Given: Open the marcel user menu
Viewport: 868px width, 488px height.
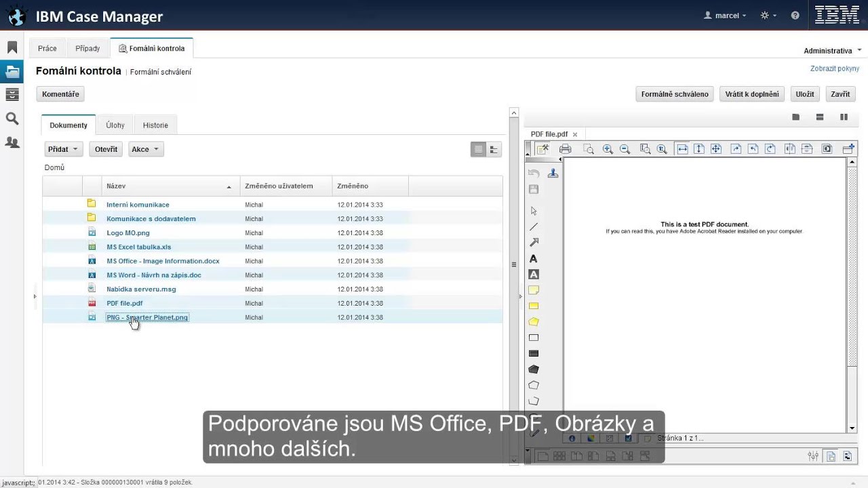Looking at the screenshot, I should 726,16.
